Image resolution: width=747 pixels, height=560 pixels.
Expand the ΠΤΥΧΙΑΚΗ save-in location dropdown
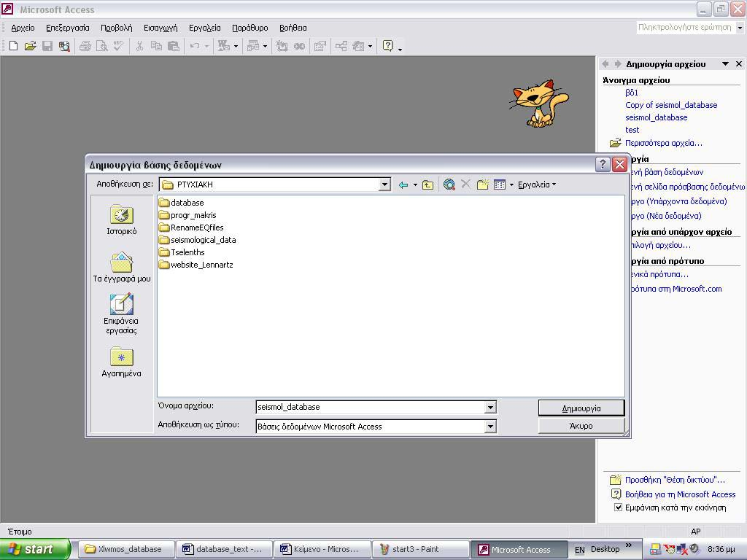pos(384,184)
